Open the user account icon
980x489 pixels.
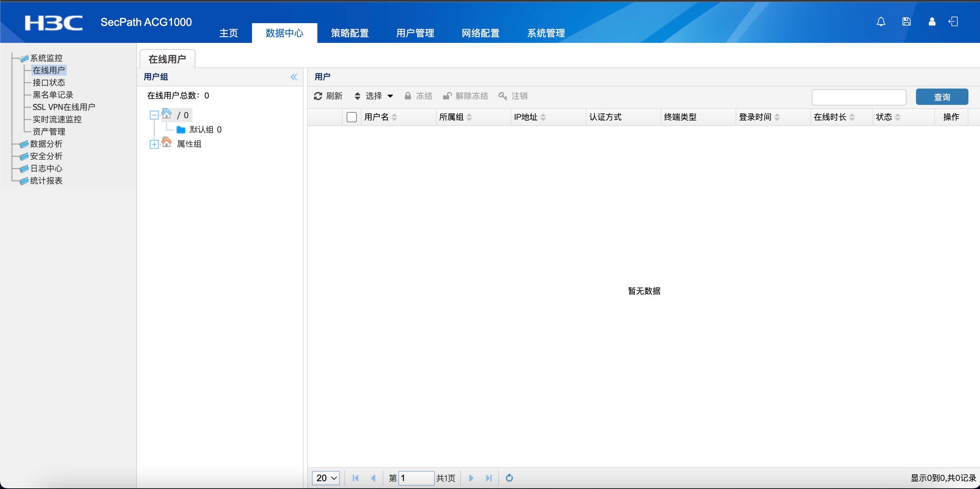pos(932,22)
